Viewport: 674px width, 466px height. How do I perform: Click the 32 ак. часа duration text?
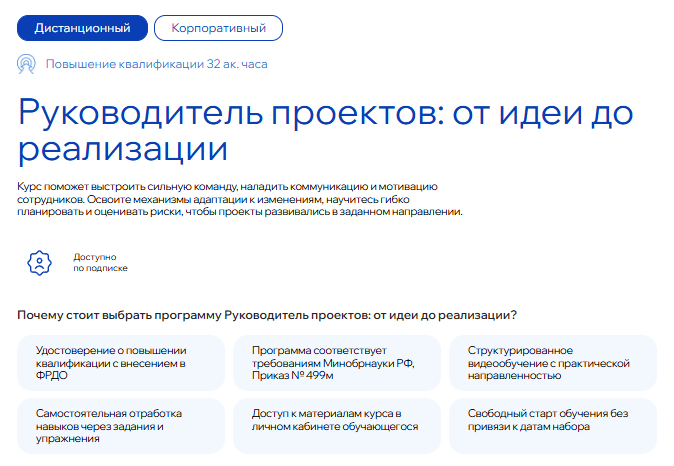coord(237,64)
